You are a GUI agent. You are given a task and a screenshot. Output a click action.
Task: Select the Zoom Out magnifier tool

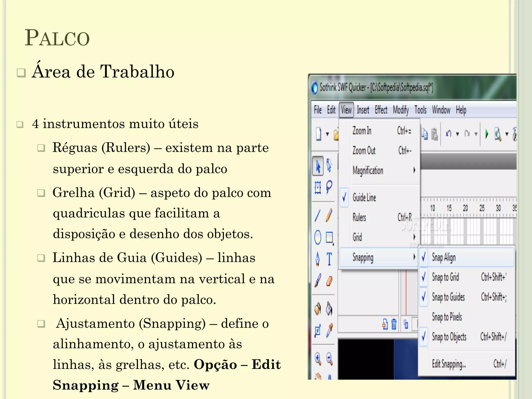329,359
